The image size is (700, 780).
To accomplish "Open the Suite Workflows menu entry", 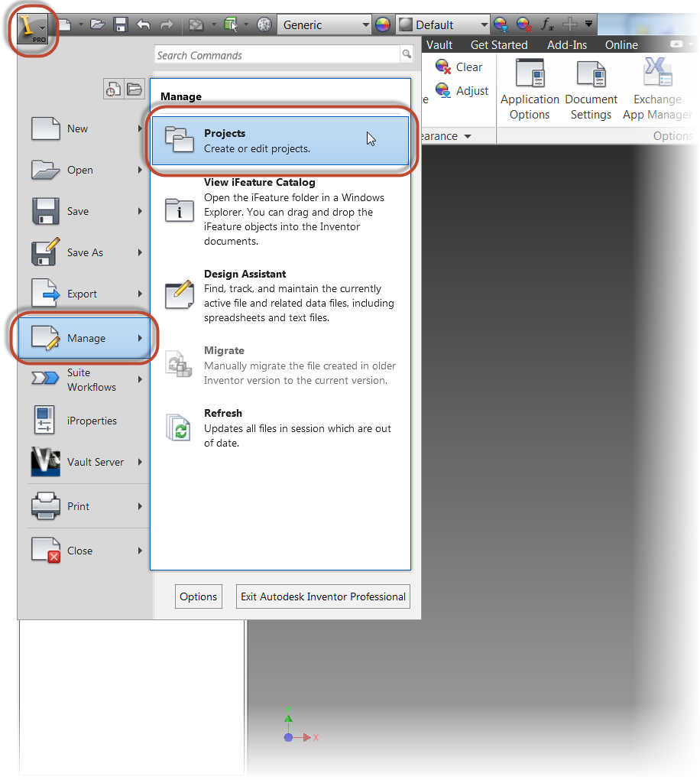I will click(x=85, y=379).
